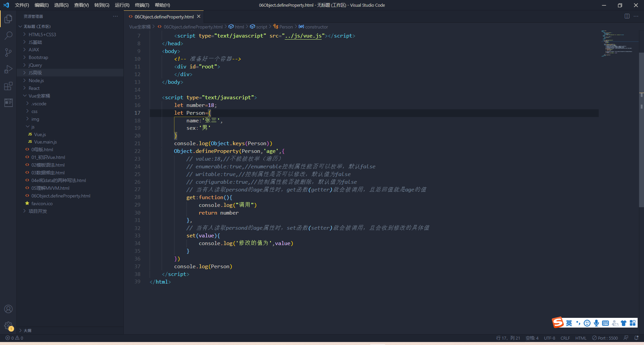Open the Manage settings gear menu
Screen dimensions: 644x345
8,325
